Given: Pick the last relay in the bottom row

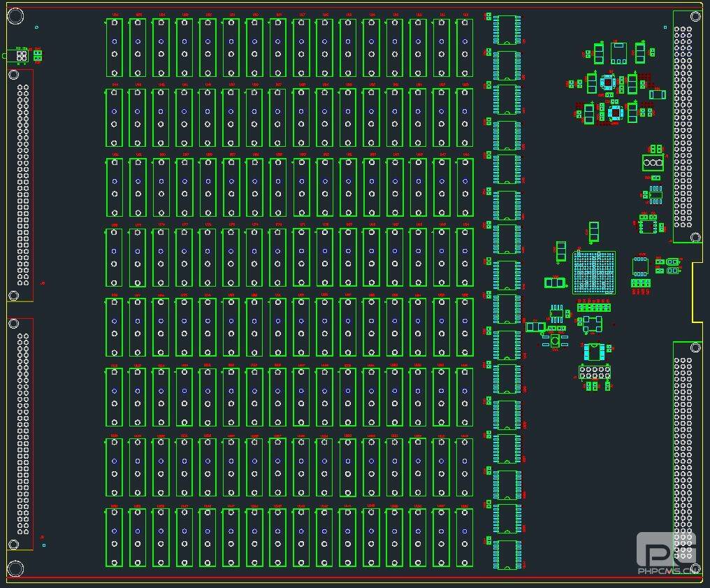Looking at the screenshot, I should coord(465,537).
